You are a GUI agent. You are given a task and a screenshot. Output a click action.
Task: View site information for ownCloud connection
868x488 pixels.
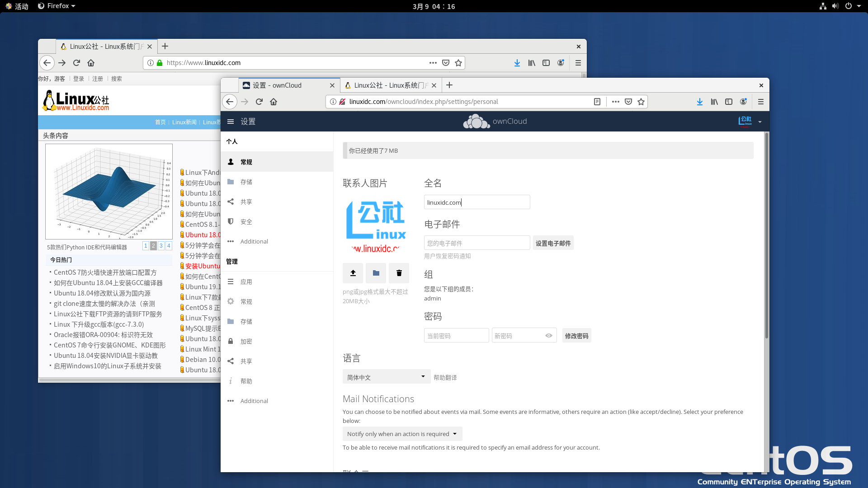tap(333, 102)
